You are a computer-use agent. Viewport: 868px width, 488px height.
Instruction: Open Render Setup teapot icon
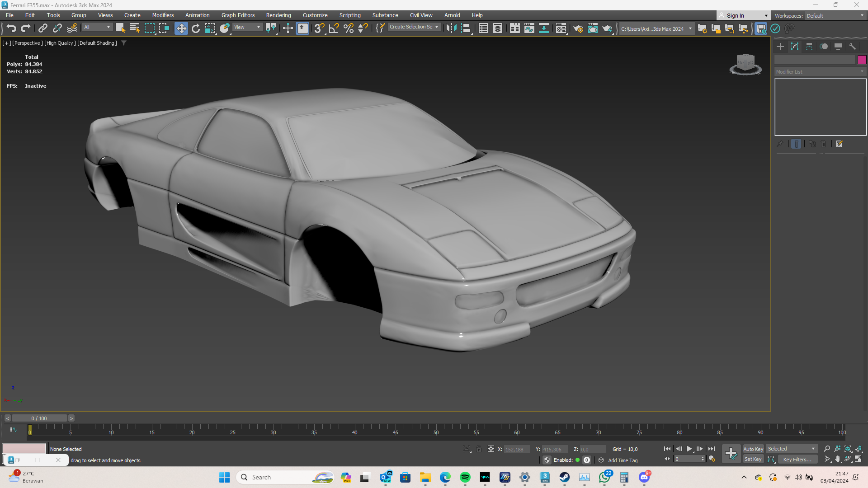(578, 28)
